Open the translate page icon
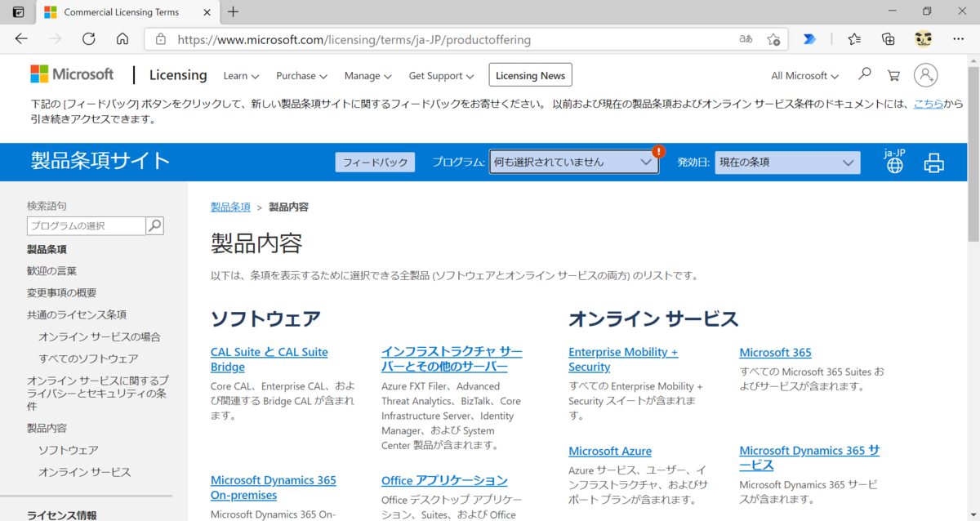Screen dimensions: 980x521 click(x=746, y=39)
